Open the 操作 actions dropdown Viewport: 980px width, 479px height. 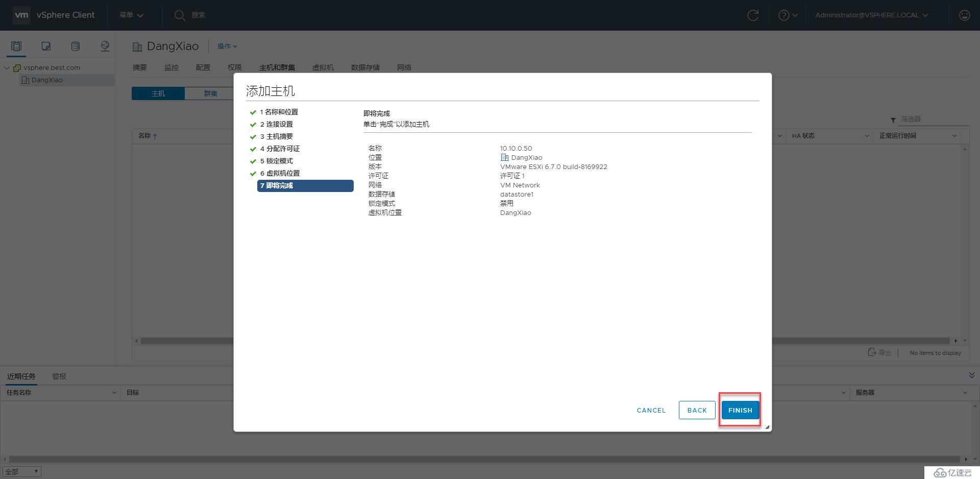[227, 46]
